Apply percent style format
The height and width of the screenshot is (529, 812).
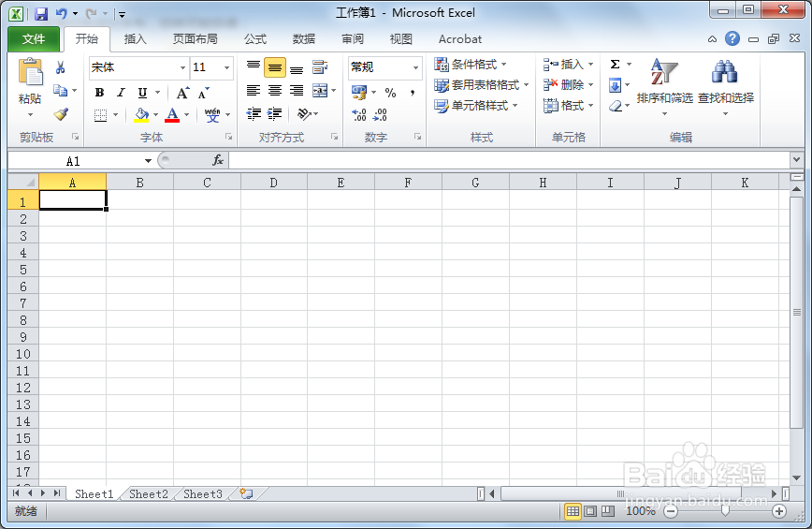[390, 93]
